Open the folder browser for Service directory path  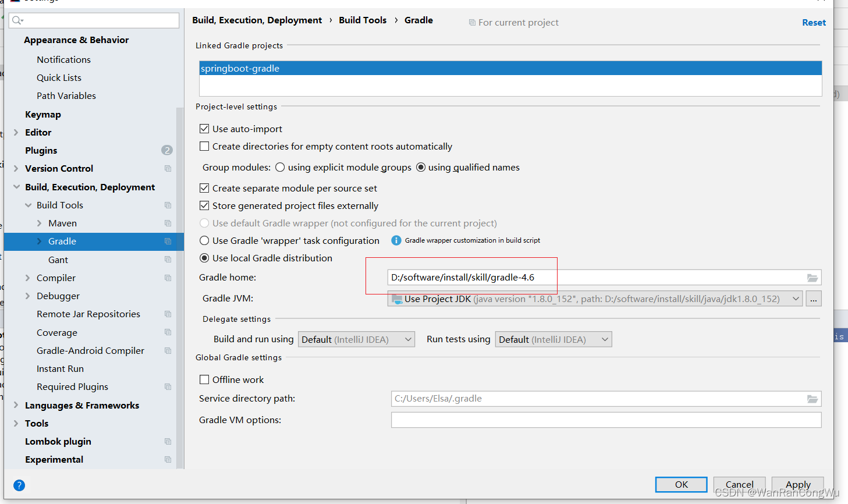click(x=812, y=399)
